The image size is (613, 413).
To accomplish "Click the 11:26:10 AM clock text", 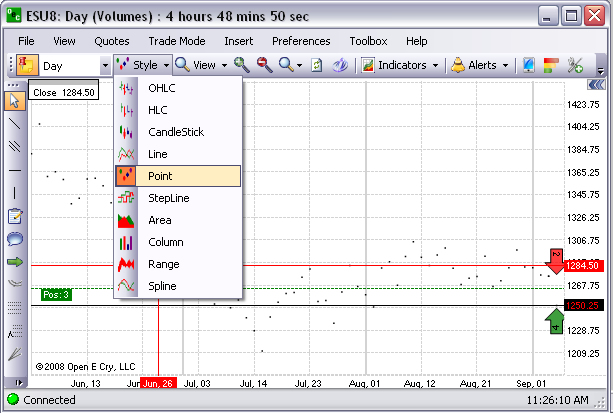I will point(557,400).
